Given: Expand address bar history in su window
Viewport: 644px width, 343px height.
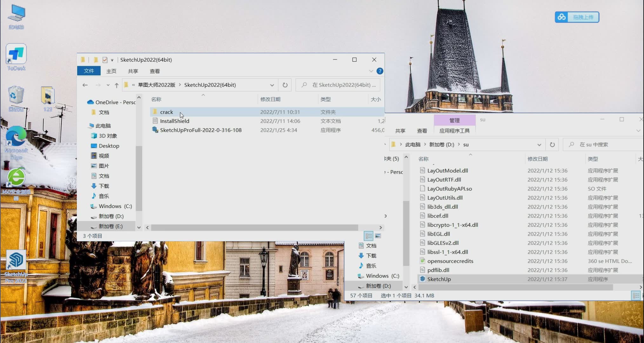Looking at the screenshot, I should point(539,145).
